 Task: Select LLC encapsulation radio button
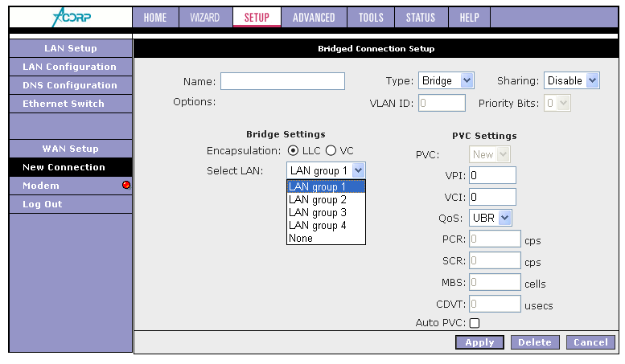293,150
